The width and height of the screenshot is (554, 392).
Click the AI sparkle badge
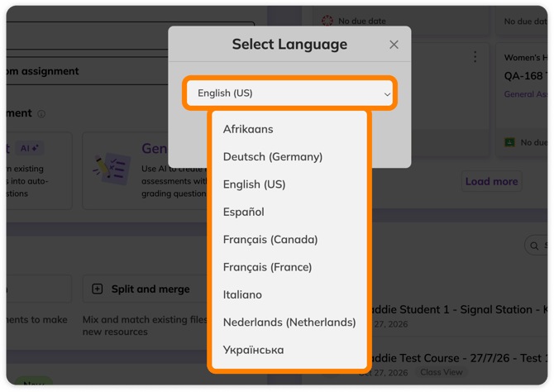pos(29,149)
